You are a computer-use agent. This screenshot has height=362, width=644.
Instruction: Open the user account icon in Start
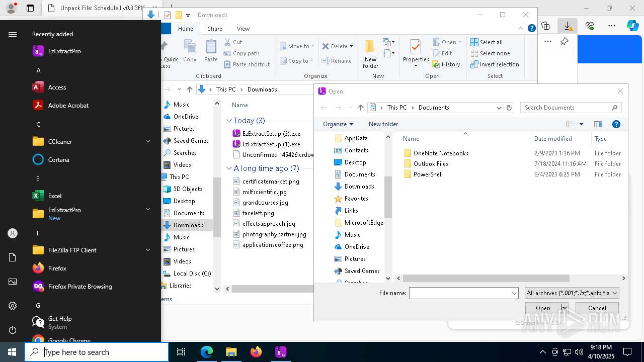13,233
